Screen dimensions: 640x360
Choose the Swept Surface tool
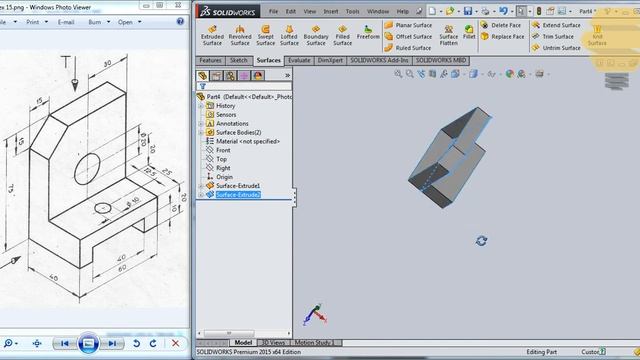coord(265,35)
